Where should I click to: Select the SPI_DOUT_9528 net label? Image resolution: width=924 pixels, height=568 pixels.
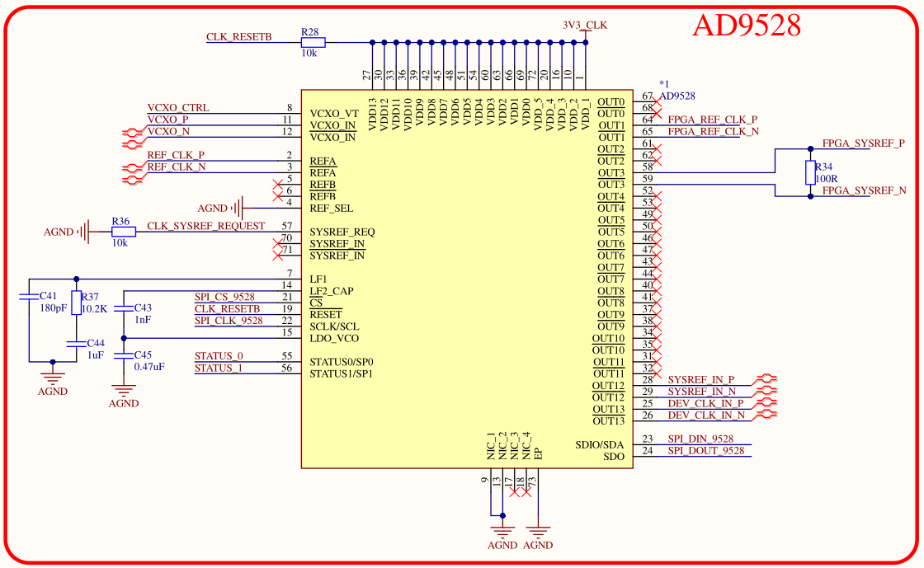click(x=706, y=450)
